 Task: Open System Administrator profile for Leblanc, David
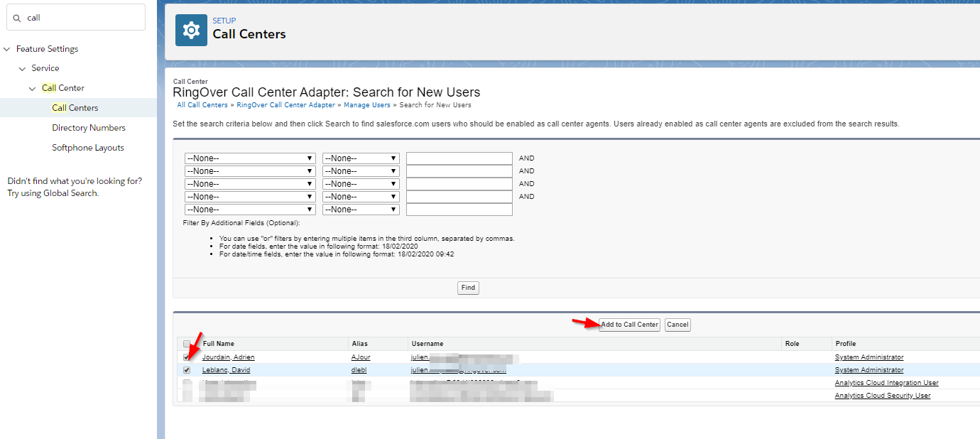(x=869, y=370)
